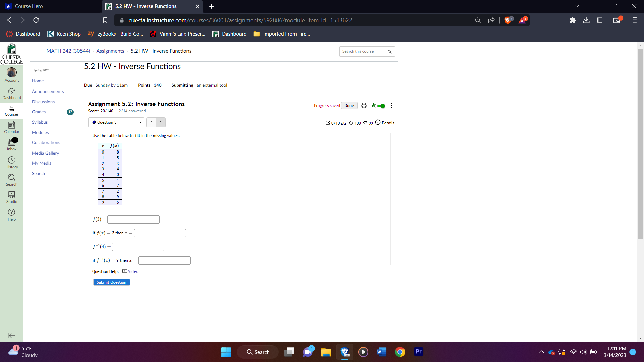Open Courses from the left navigation
Screen dimensions: 644x362
[x=12, y=111]
